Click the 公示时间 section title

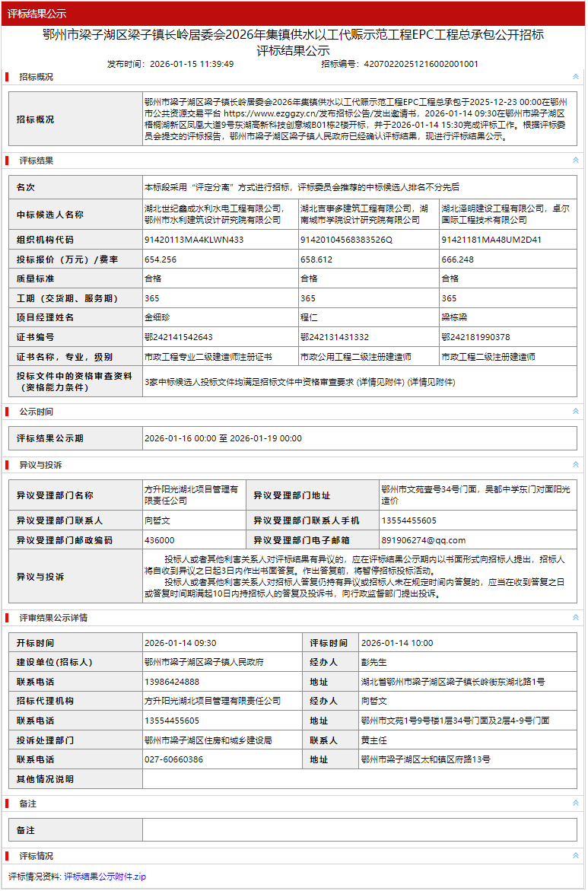[x=37, y=412]
